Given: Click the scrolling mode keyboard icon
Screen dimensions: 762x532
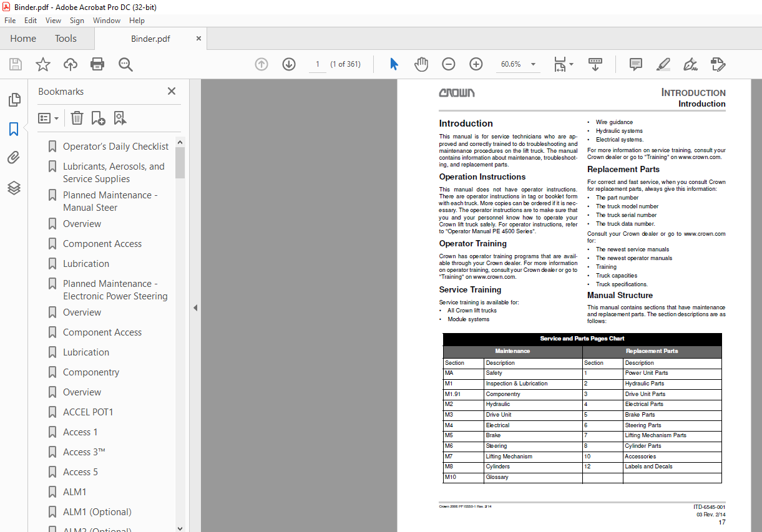Looking at the screenshot, I should 595,64.
